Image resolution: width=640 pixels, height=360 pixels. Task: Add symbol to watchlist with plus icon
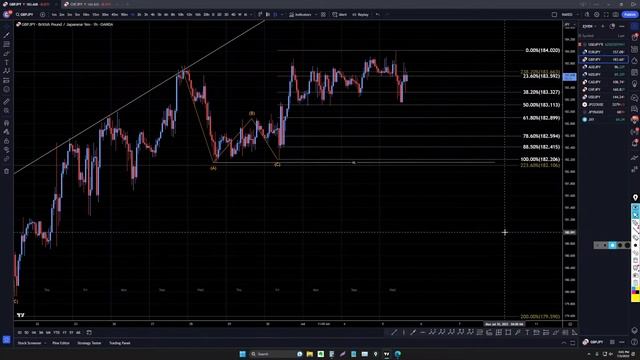(x=603, y=26)
